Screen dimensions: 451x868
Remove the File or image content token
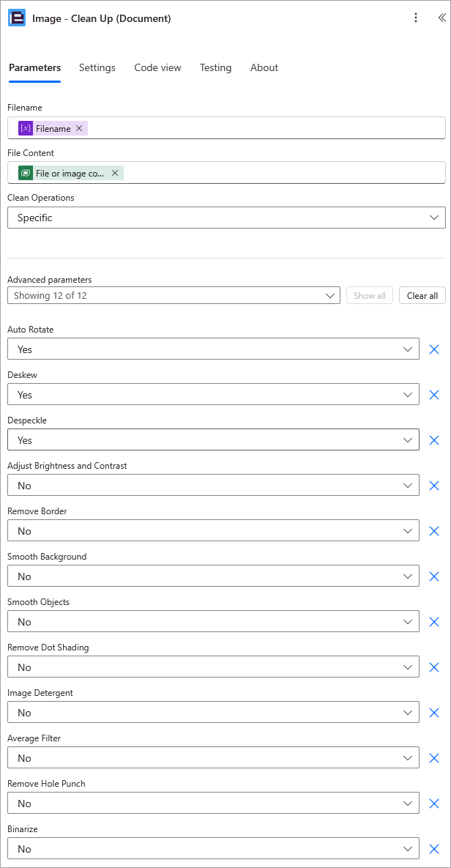[x=115, y=174]
